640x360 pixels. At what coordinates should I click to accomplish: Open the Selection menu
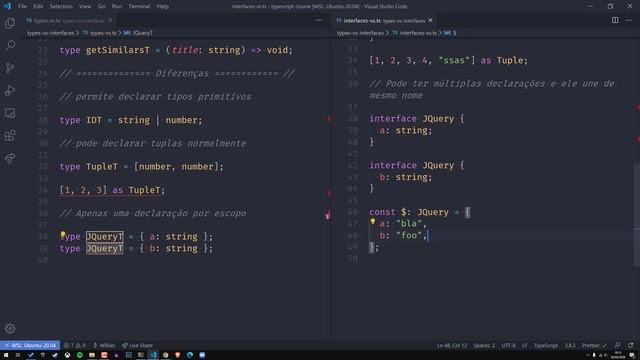61,7
